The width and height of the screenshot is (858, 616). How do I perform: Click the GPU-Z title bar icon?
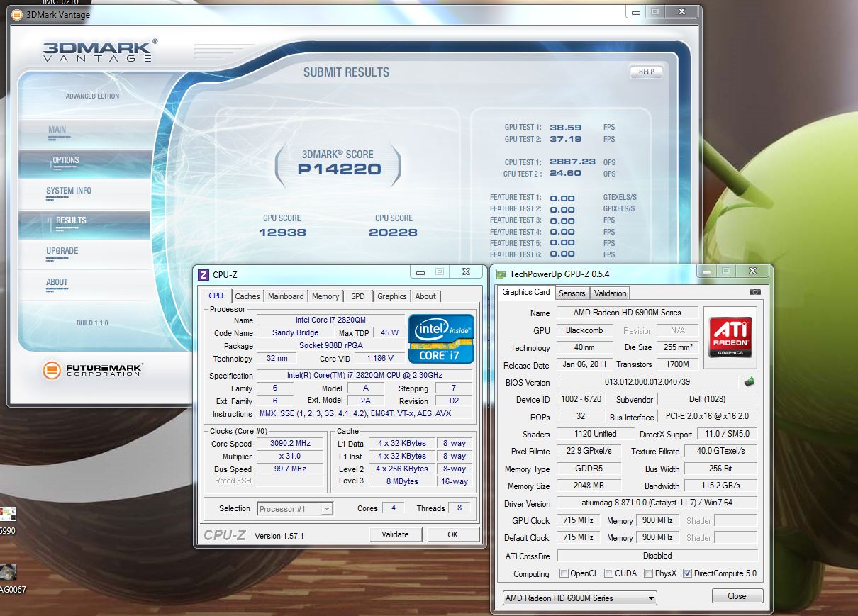(x=501, y=274)
